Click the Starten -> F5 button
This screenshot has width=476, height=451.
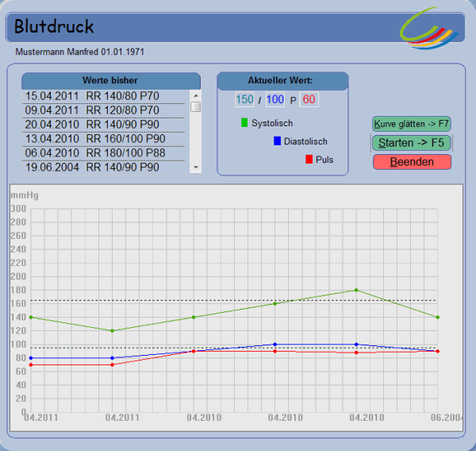point(411,143)
